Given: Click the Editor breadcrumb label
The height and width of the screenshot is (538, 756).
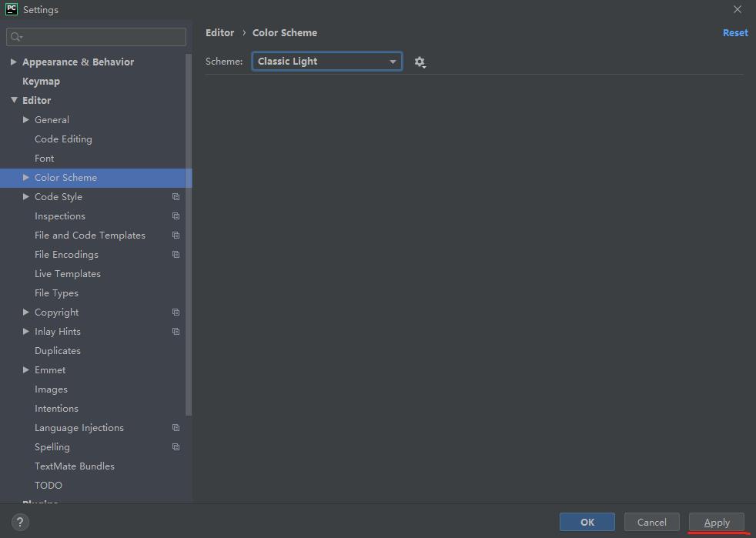Looking at the screenshot, I should 220,33.
